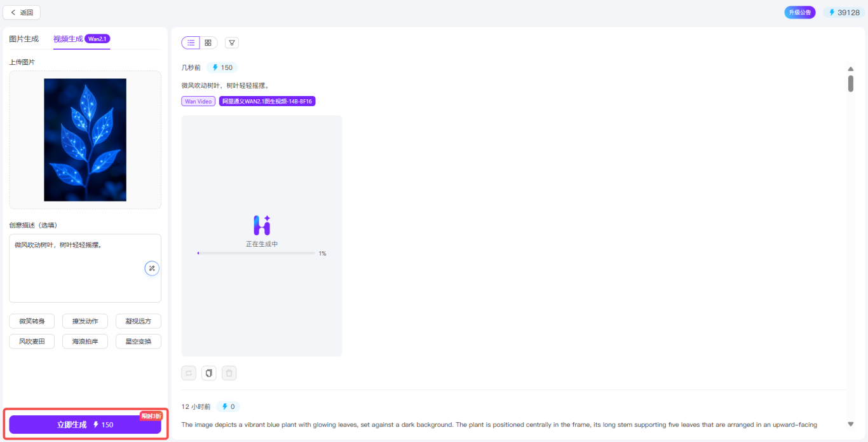Click the vertical scrollbar thumb

point(851,83)
